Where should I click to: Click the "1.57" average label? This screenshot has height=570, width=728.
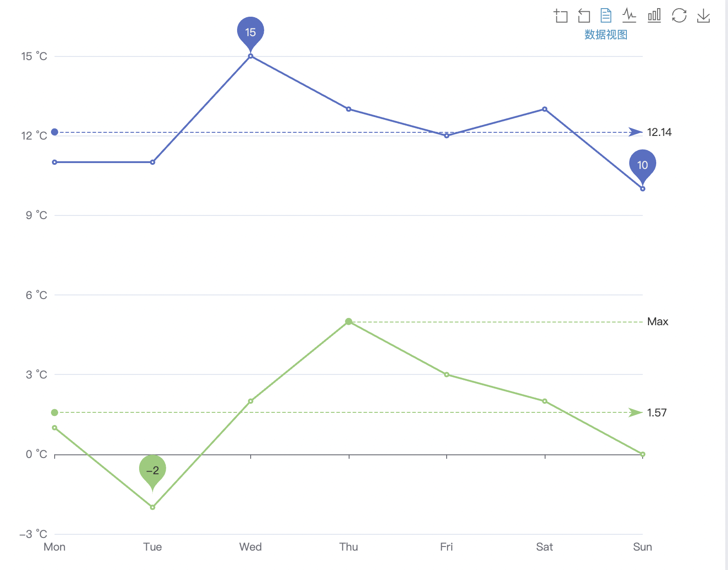[x=657, y=412]
